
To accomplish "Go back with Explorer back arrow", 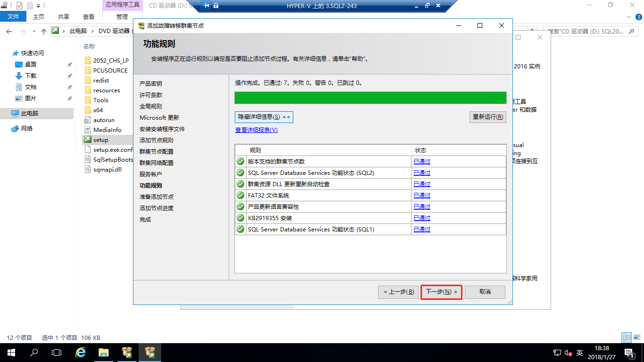I will [x=9, y=31].
